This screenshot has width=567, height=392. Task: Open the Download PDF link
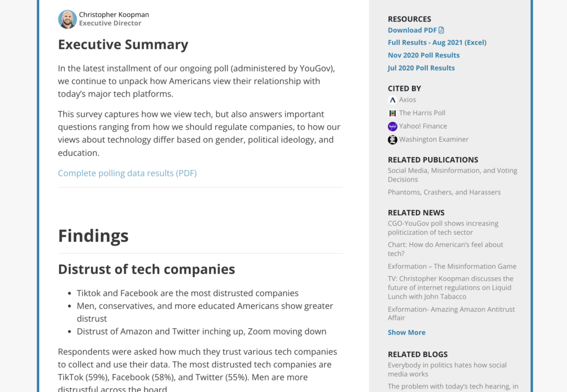pos(412,30)
